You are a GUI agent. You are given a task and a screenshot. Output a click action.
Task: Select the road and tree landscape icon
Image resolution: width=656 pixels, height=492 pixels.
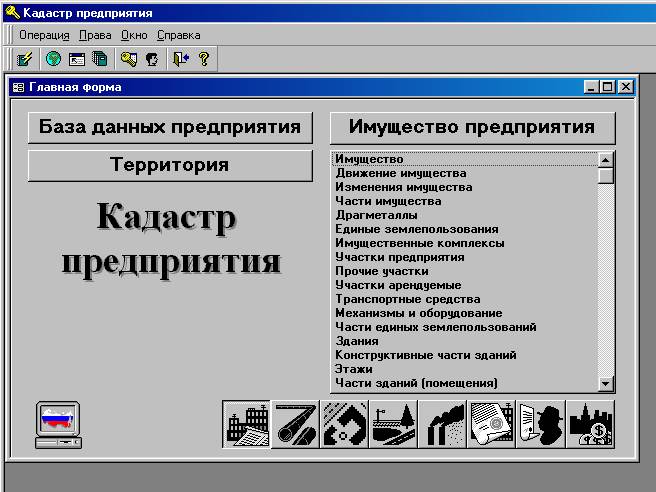pyautogui.click(x=394, y=424)
